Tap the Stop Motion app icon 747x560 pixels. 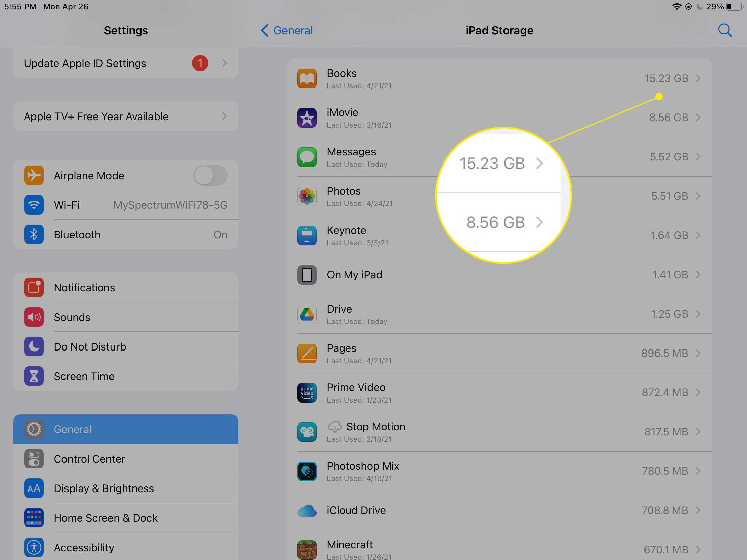[307, 432]
